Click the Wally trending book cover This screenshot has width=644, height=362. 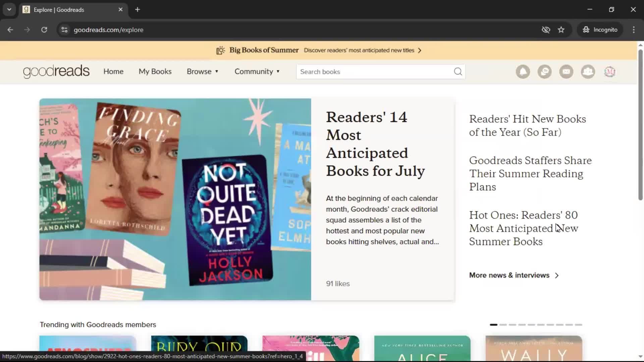pos(534,348)
